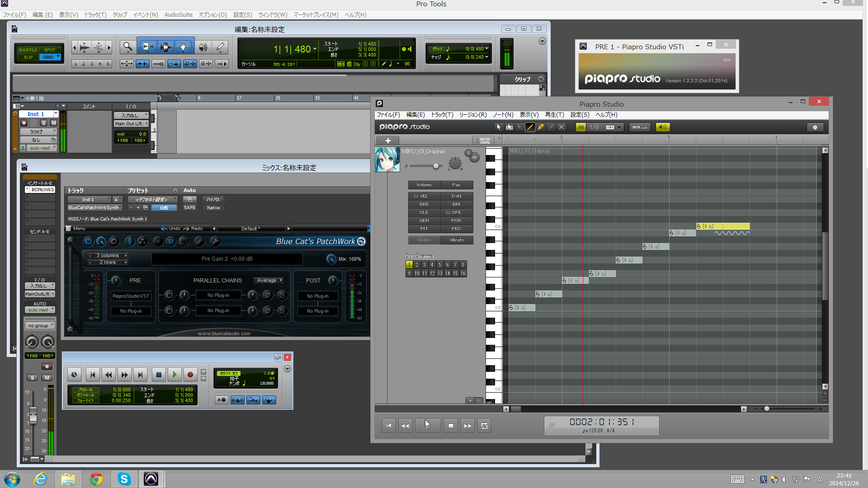The width and height of the screenshot is (868, 488).
Task: Click the PIT parameter button
Action: click(x=424, y=229)
